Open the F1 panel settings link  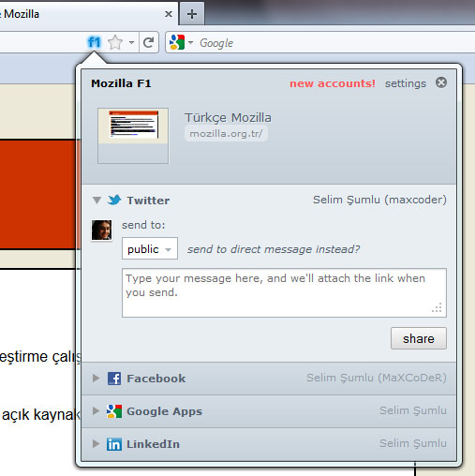[x=406, y=83]
